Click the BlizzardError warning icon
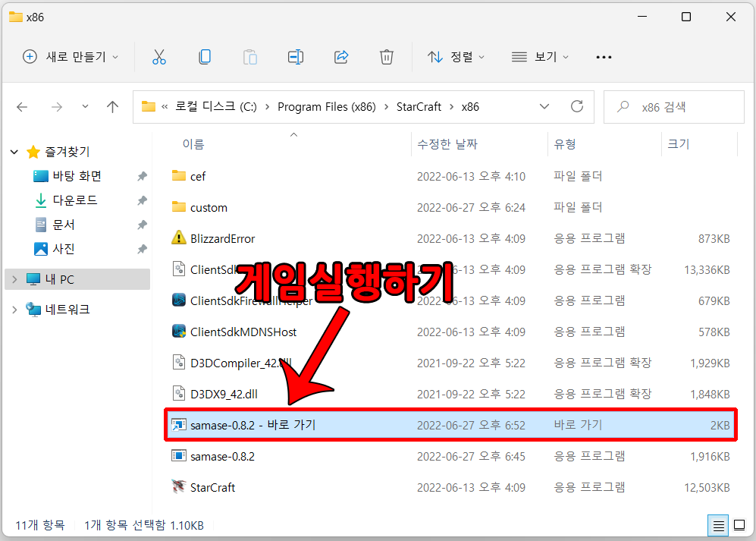Viewport: 756px width, 541px height. 179,238
